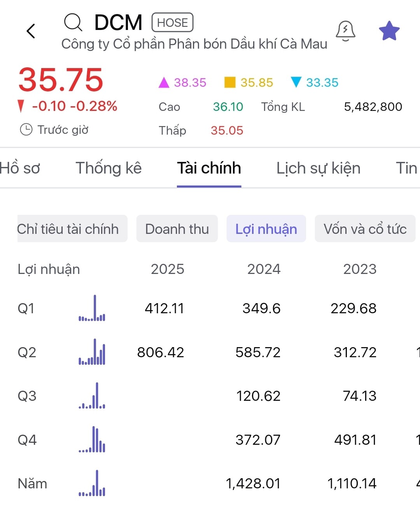The height and width of the screenshot is (523, 420).
Task: Open the Lịch sử kiện tab
Action: point(318,168)
